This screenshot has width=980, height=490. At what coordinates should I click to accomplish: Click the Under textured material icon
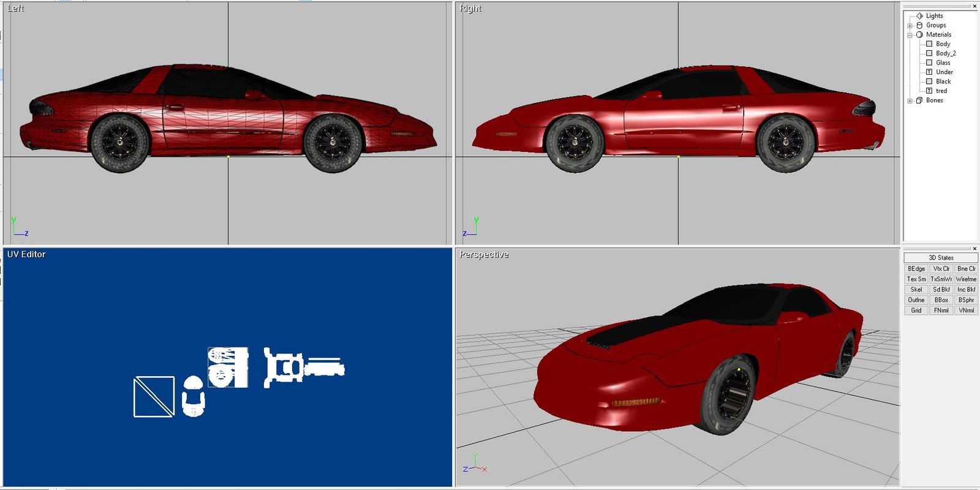coord(929,72)
